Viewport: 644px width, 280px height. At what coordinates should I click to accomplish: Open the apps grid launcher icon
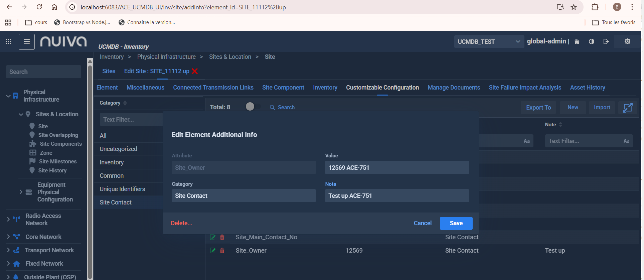point(8,41)
